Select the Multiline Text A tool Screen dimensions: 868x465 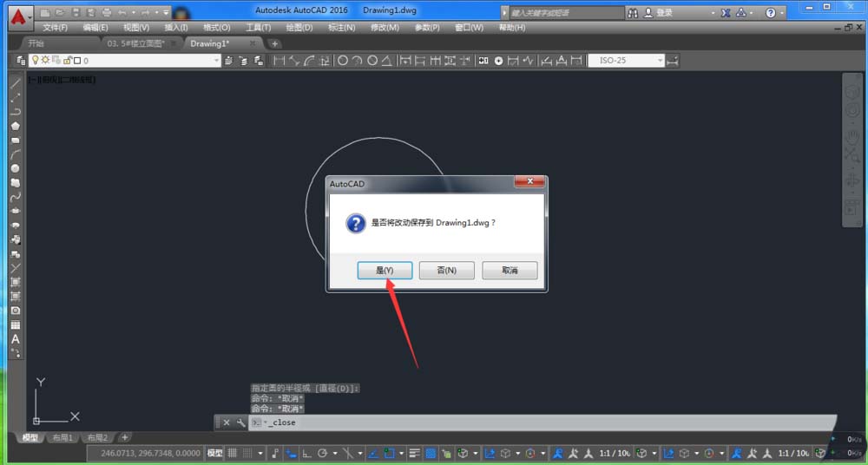tap(16, 339)
